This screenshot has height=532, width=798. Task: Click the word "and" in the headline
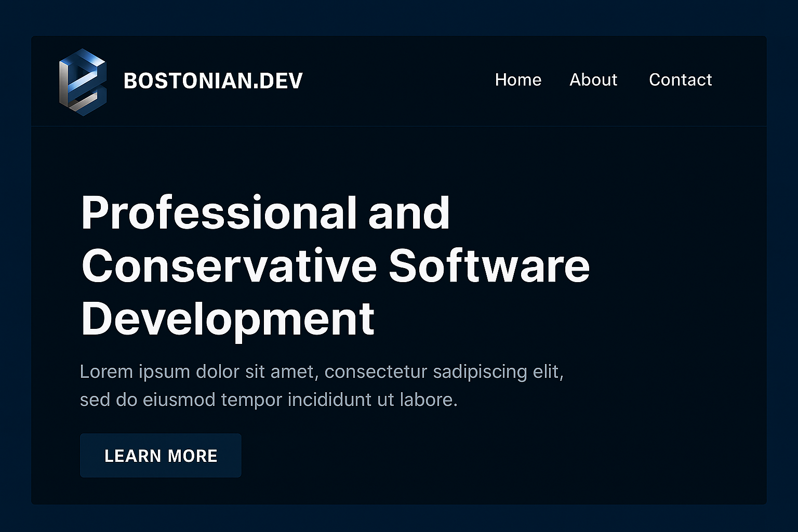[x=409, y=213]
